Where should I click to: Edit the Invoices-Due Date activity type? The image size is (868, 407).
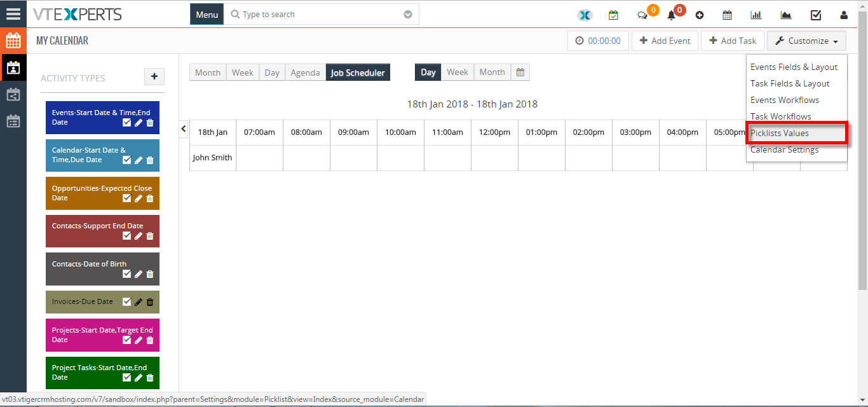[x=139, y=302]
